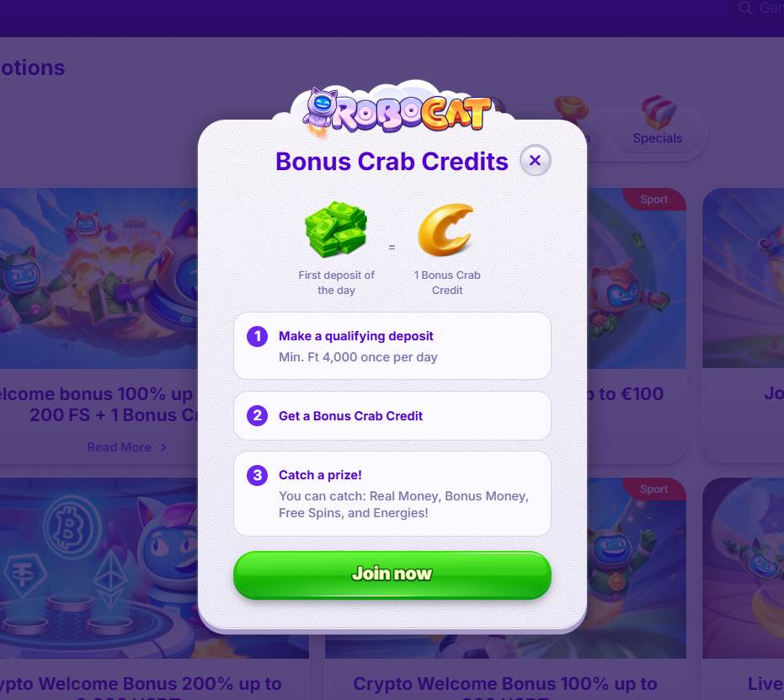This screenshot has height=700, width=784.
Task: Select step 1 number badge
Action: pyautogui.click(x=257, y=336)
